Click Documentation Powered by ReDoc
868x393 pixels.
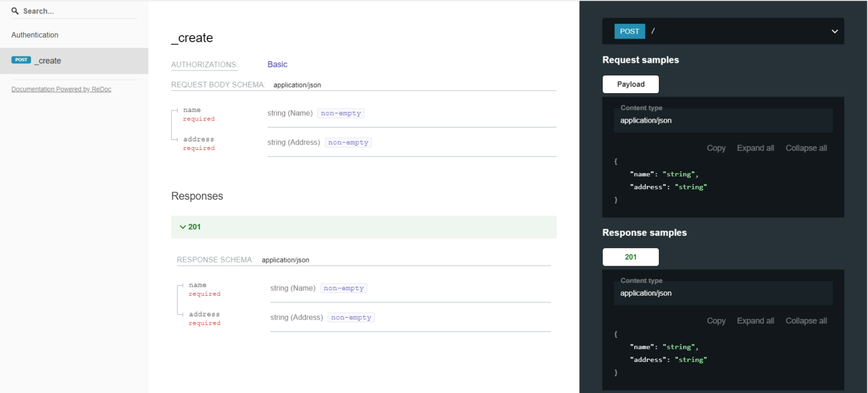61,89
